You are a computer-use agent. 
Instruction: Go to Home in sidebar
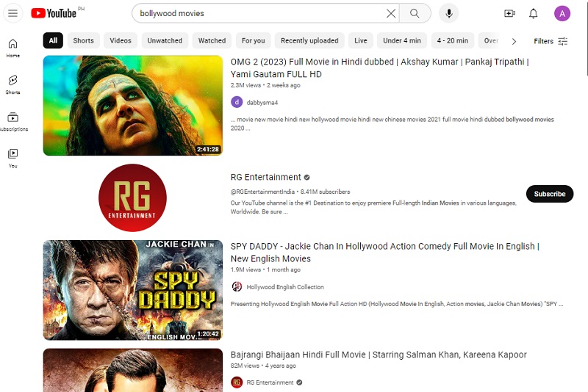12,48
